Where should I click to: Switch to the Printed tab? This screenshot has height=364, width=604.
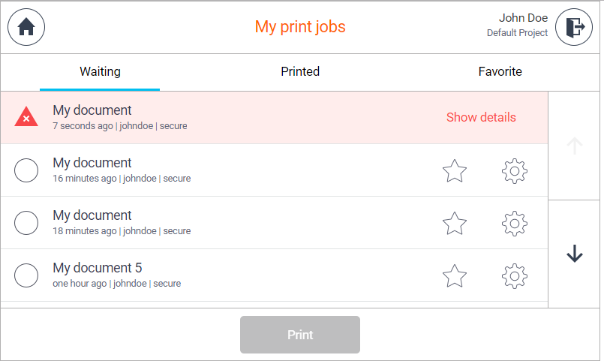(x=300, y=72)
